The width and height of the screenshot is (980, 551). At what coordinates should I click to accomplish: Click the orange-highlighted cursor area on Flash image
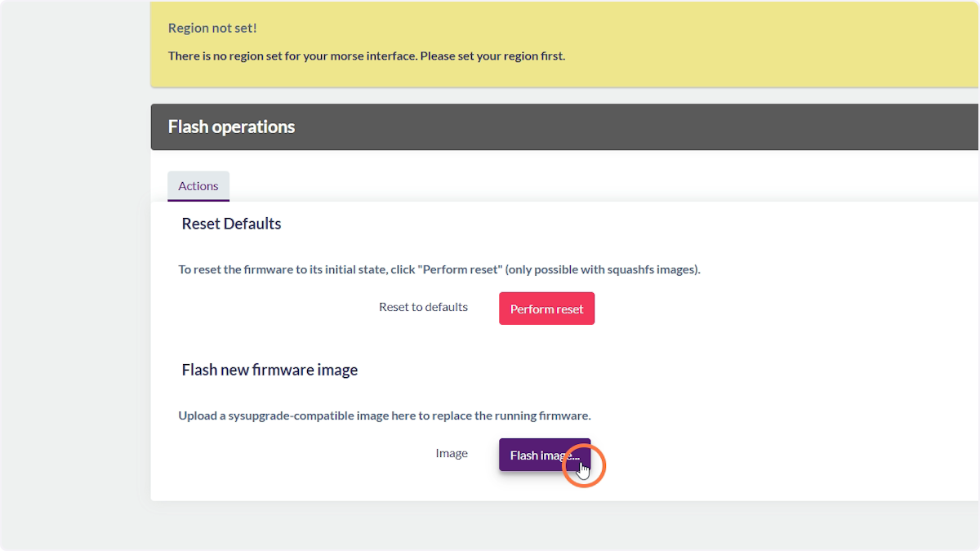click(583, 465)
